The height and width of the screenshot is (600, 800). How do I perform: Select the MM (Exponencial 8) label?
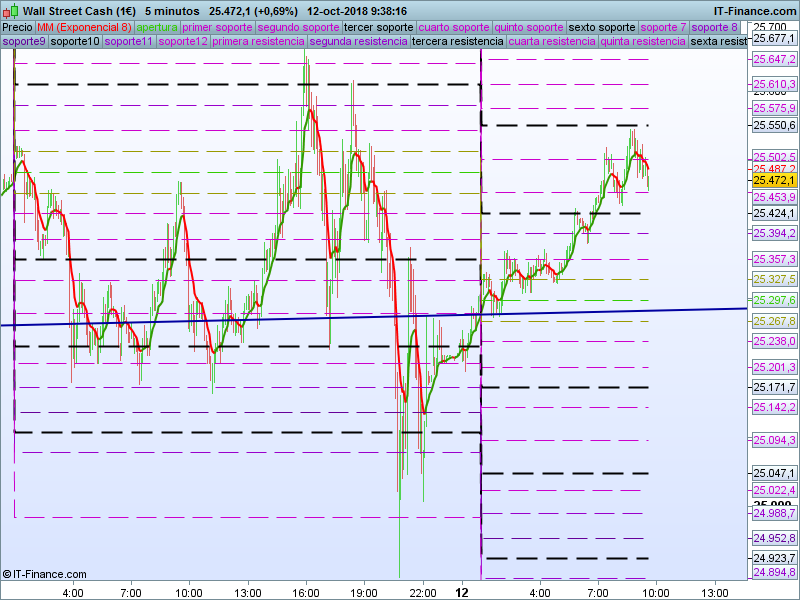coord(84,27)
